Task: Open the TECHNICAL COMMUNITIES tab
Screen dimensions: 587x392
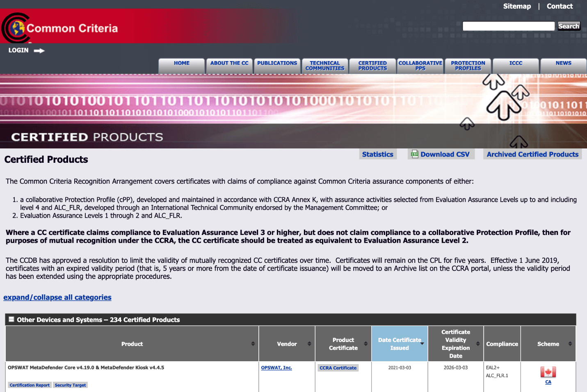Action: coord(325,66)
